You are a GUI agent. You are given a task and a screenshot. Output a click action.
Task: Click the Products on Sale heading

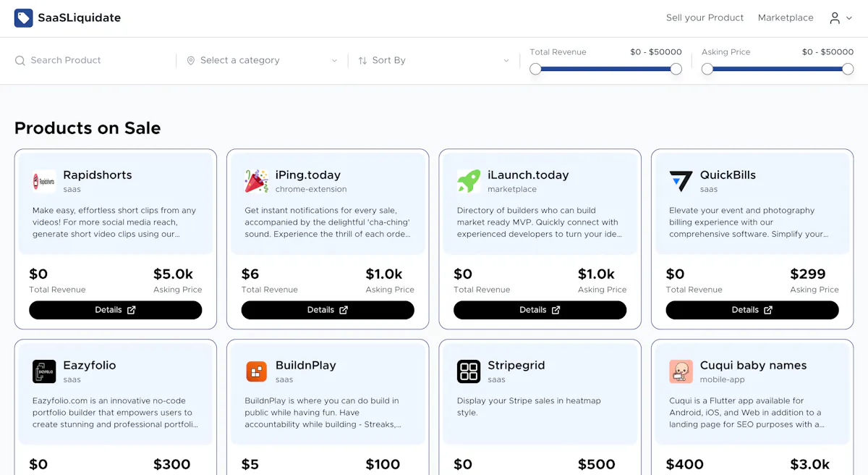coord(88,128)
